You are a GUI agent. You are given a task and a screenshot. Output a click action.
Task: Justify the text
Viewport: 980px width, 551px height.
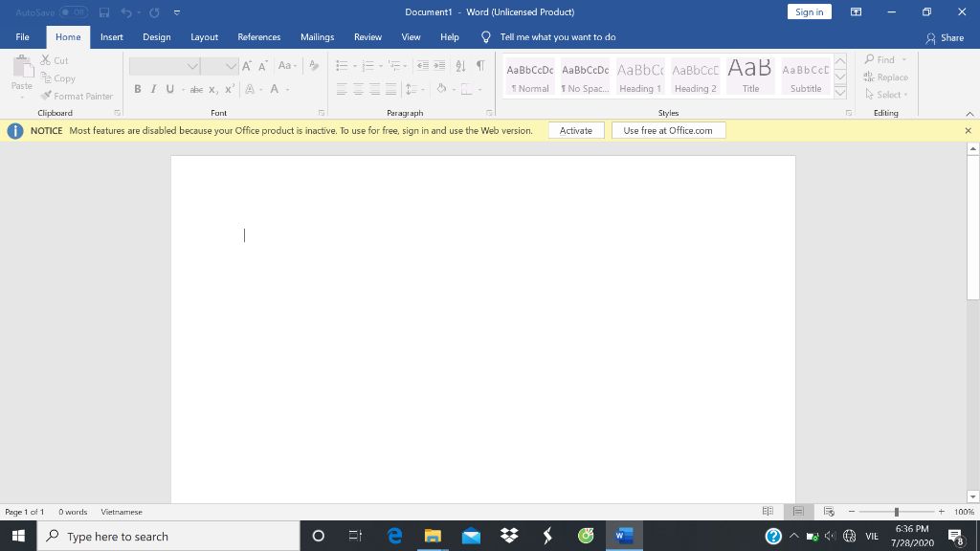tap(390, 89)
